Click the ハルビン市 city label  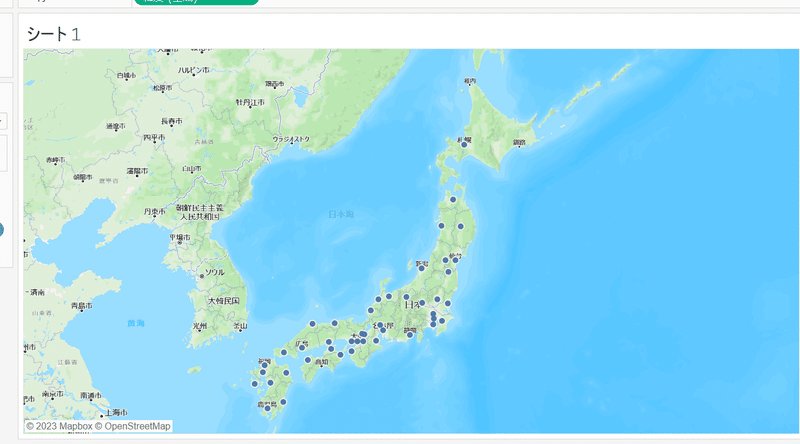pos(193,70)
